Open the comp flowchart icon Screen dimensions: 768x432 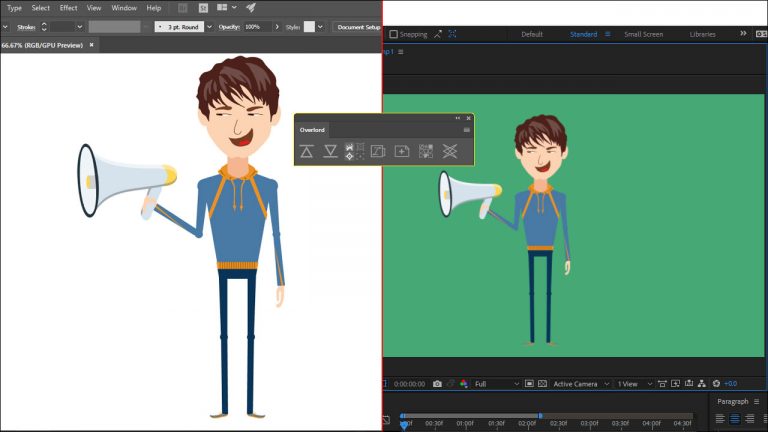tap(702, 384)
